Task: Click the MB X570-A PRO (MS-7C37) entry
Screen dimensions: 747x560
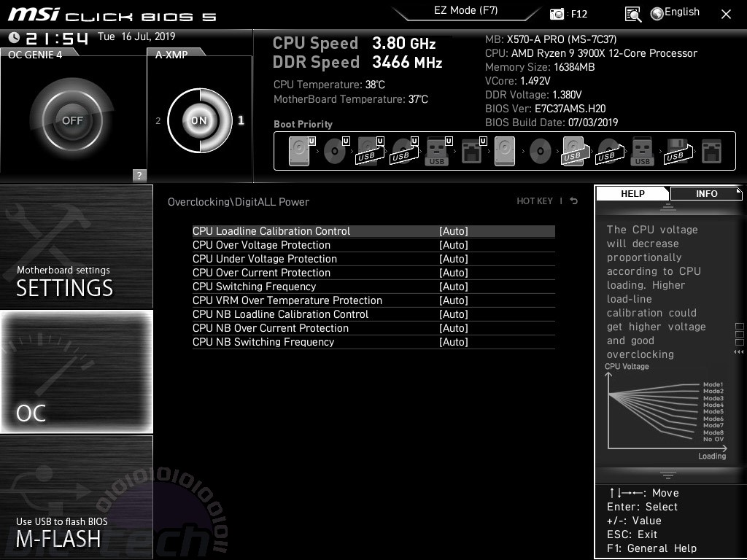Action: (551, 39)
